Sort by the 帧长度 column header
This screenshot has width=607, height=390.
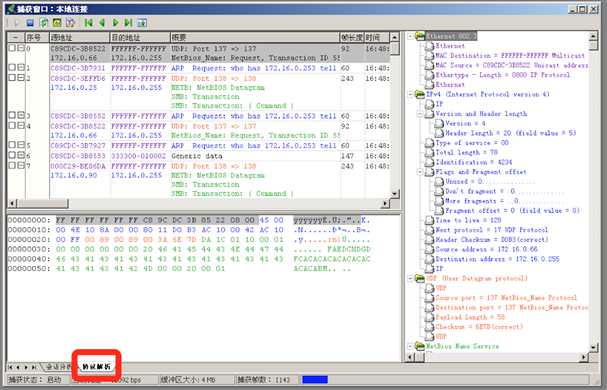[352, 38]
